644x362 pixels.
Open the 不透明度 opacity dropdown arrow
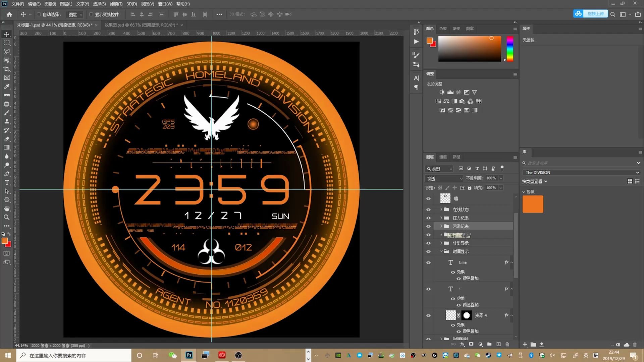pyautogui.click(x=501, y=178)
